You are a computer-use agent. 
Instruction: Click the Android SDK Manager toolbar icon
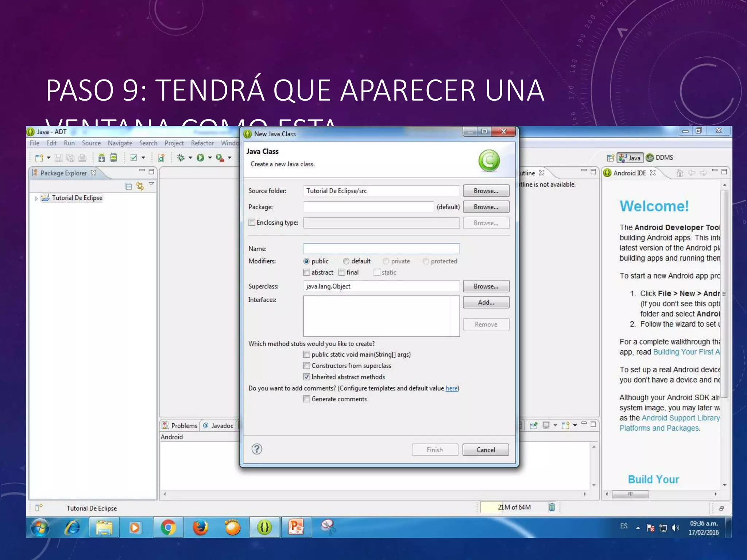click(x=102, y=157)
